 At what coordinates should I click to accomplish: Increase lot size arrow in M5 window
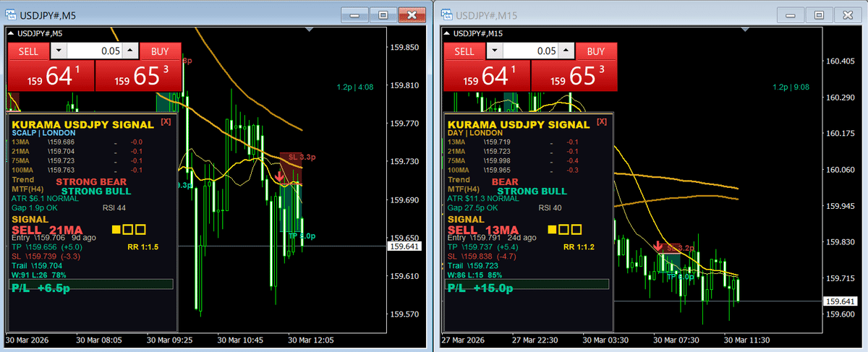click(129, 51)
